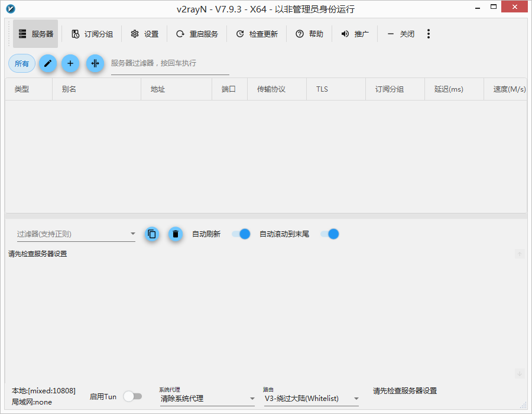Click the 关闭 toolbar button

(x=401, y=34)
